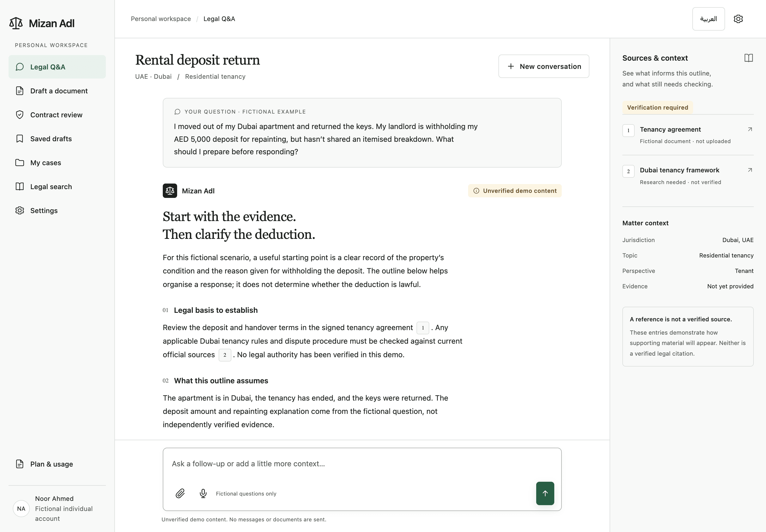Click the Rental deposit return heading

point(197,60)
